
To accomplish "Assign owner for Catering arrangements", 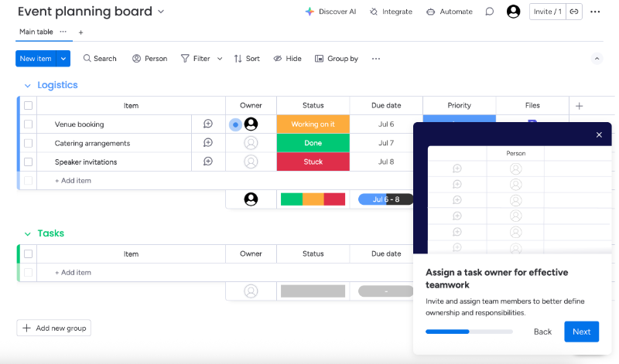I will coord(251,143).
